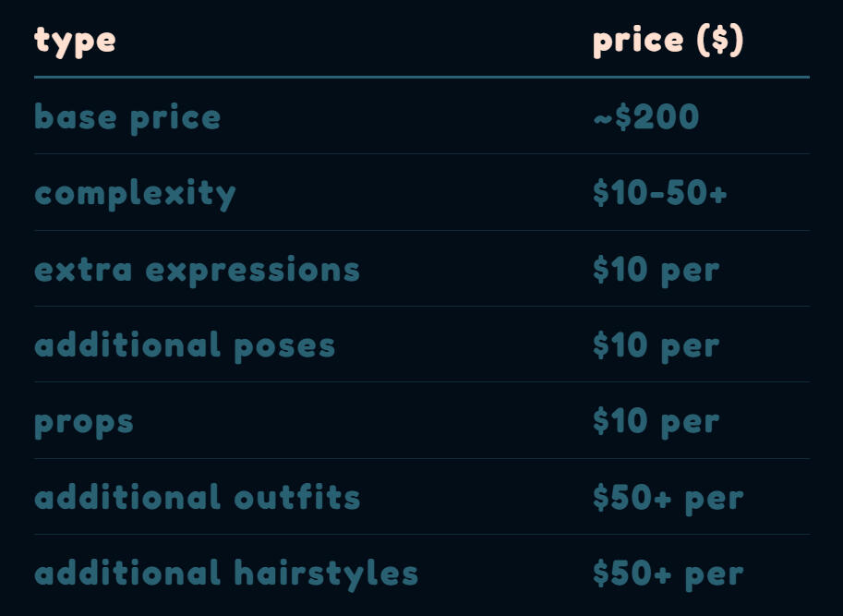Click the "price ($)" column header
Image resolution: width=843 pixels, height=616 pixels.
(x=668, y=40)
